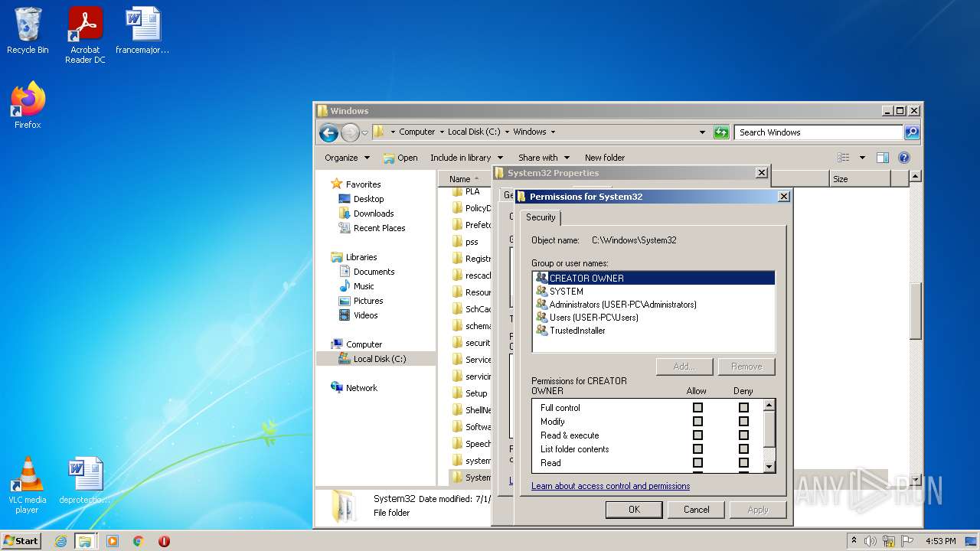Launch Acrobat Reader DC from desktop
The image size is (980, 551).
coord(85,34)
